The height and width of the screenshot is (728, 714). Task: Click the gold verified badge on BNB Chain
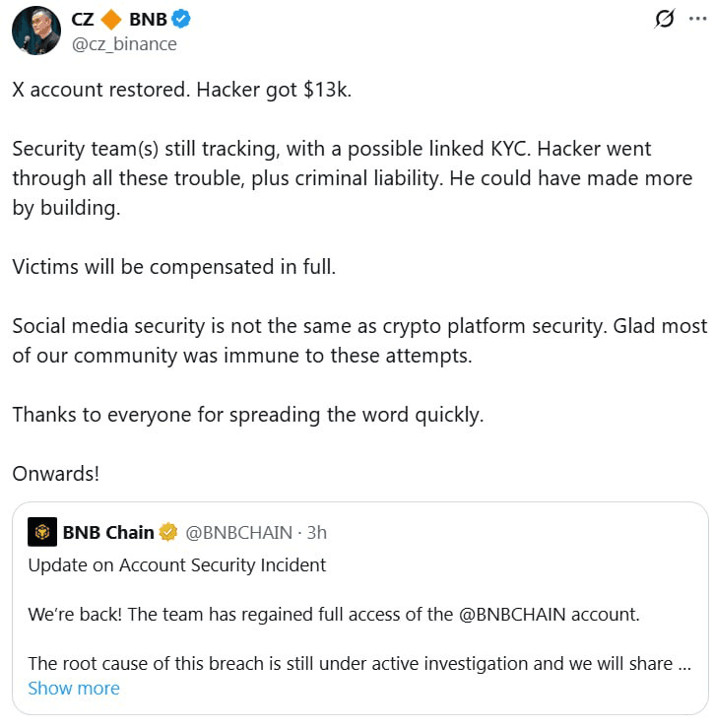click(x=168, y=532)
